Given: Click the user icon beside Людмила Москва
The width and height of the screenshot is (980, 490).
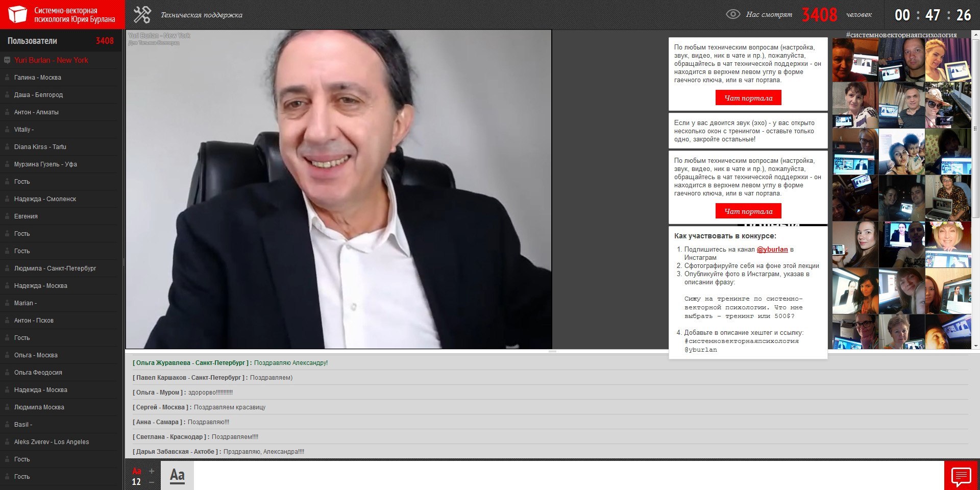Looking at the screenshot, I should coord(7,407).
